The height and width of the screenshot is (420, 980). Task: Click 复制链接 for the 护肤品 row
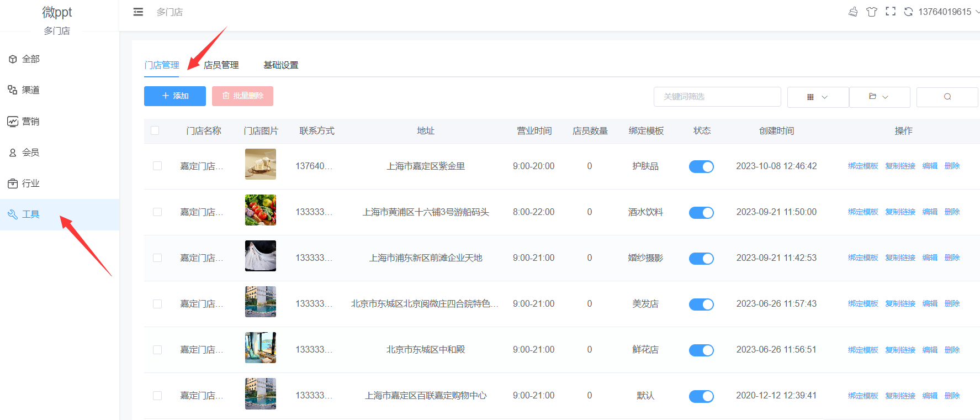click(900, 166)
